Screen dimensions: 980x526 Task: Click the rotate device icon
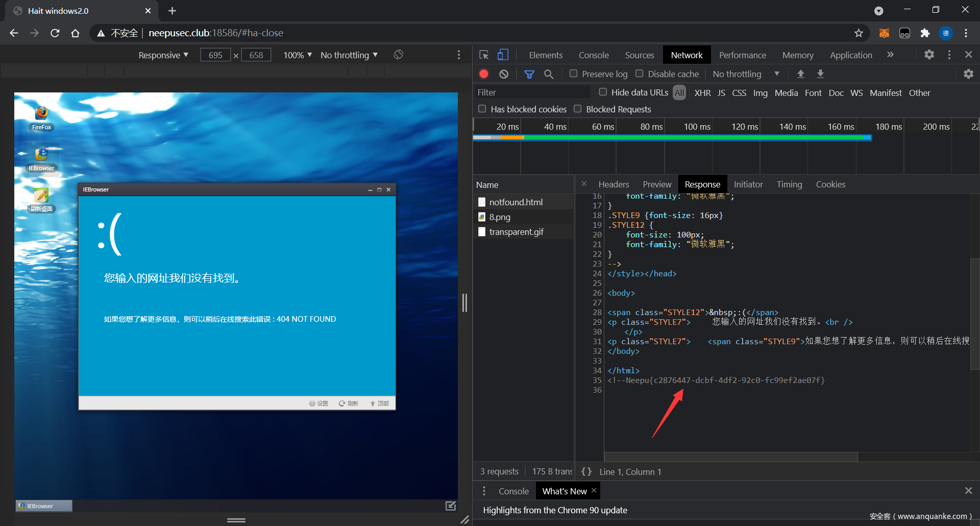coord(399,55)
